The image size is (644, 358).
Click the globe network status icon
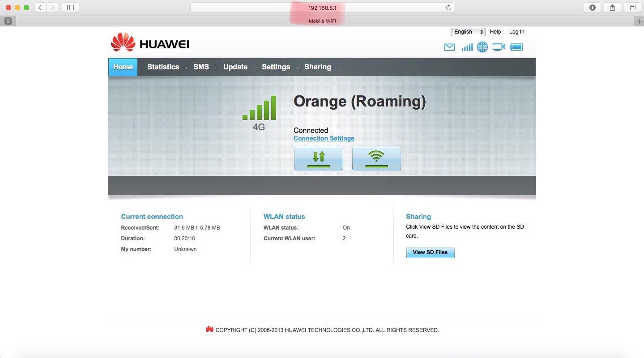[482, 47]
